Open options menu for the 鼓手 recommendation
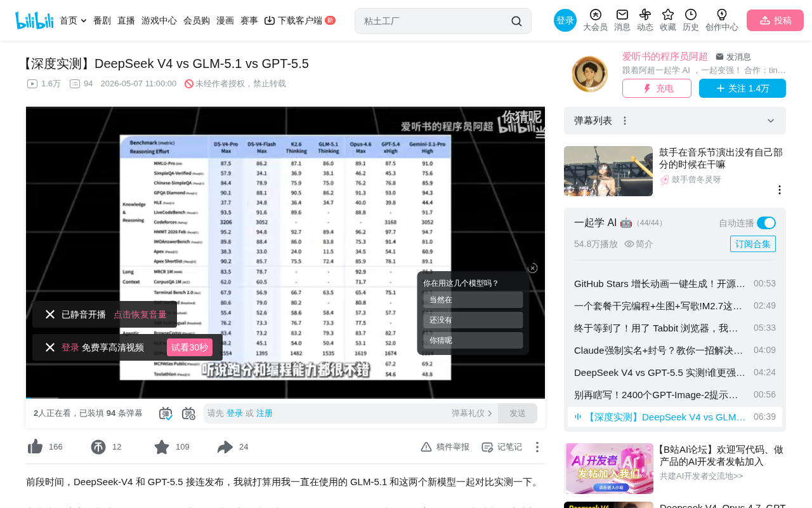 (x=780, y=190)
